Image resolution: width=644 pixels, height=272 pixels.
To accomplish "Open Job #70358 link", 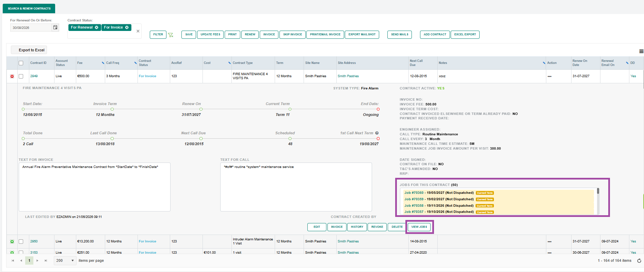I will tap(414, 206).
